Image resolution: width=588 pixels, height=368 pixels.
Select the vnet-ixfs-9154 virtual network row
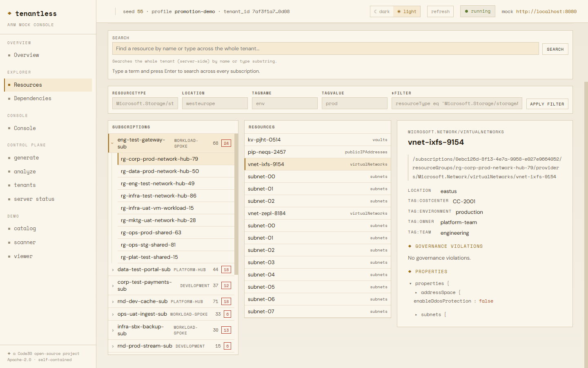[318, 164]
